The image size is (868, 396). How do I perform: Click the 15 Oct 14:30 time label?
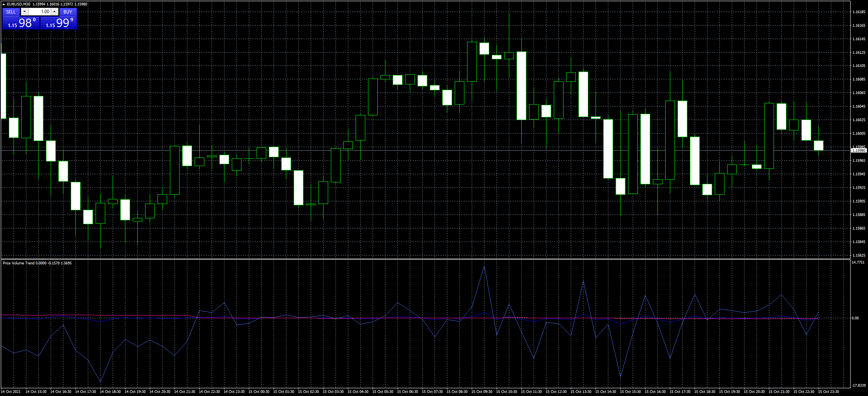[x=606, y=392]
